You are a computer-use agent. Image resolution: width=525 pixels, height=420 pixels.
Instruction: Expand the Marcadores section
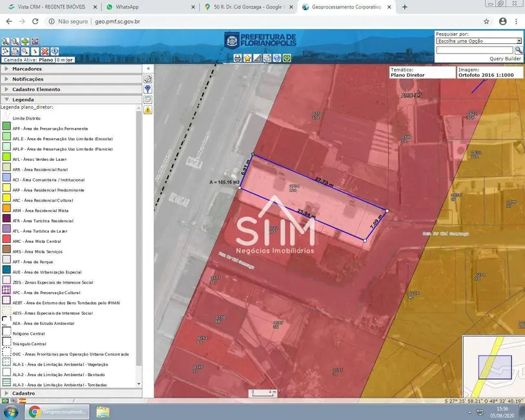coord(26,68)
